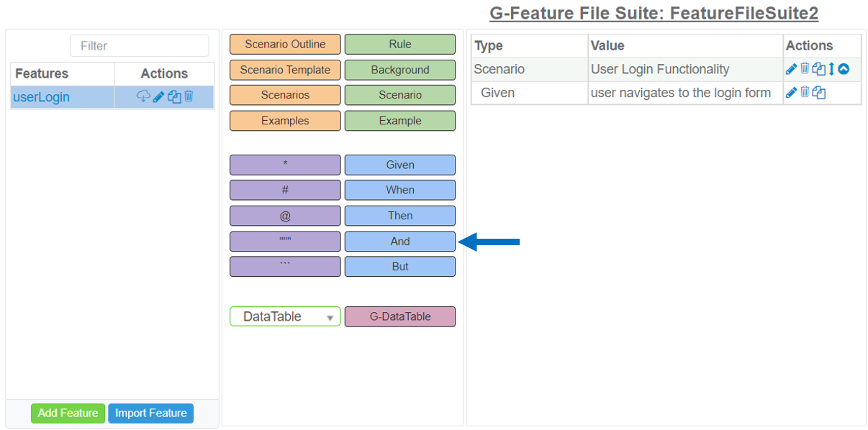Click the green Scenario button
This screenshot has height=430, width=868.
point(400,95)
